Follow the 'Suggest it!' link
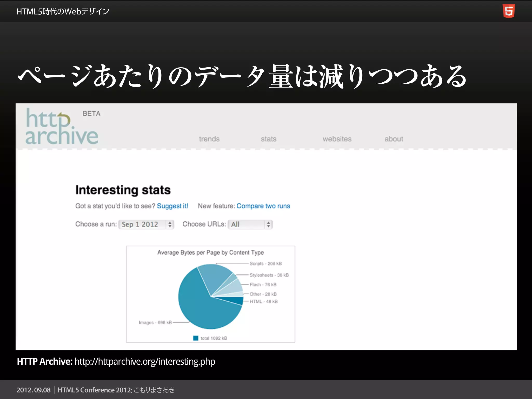 point(172,206)
